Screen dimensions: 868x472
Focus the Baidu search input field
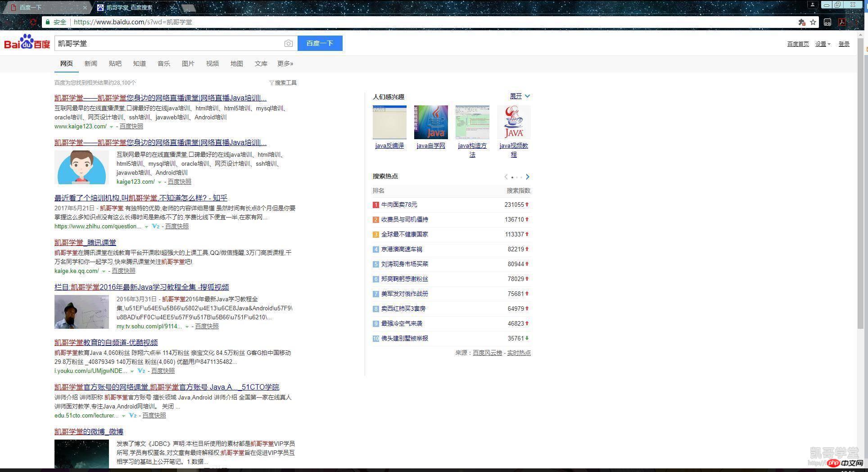[169, 43]
